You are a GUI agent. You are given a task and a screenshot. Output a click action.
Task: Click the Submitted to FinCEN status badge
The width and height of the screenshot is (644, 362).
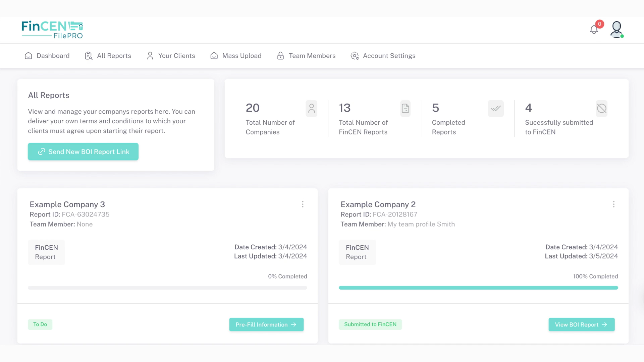[370, 324]
